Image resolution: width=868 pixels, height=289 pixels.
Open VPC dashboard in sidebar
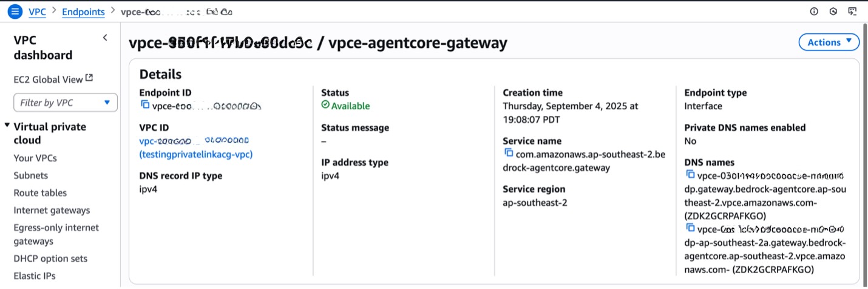coord(43,47)
